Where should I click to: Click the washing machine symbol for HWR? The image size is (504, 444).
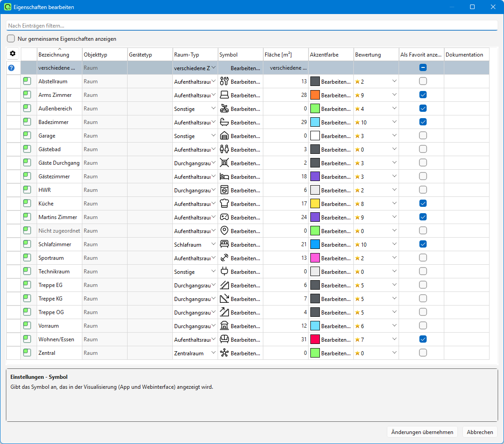click(224, 190)
